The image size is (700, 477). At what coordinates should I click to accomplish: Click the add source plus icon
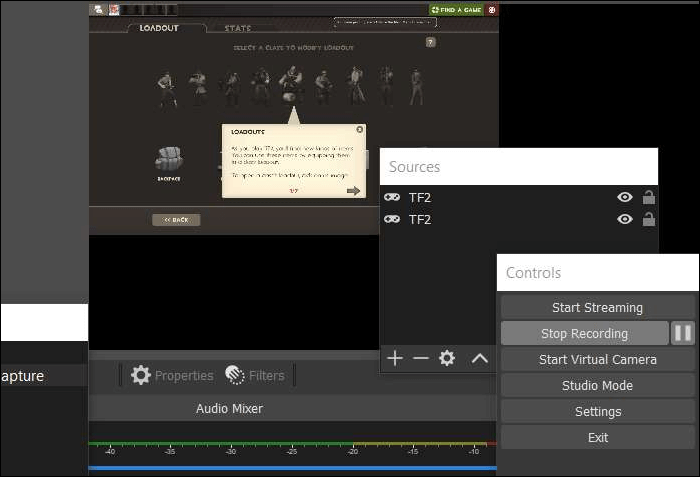coord(395,358)
